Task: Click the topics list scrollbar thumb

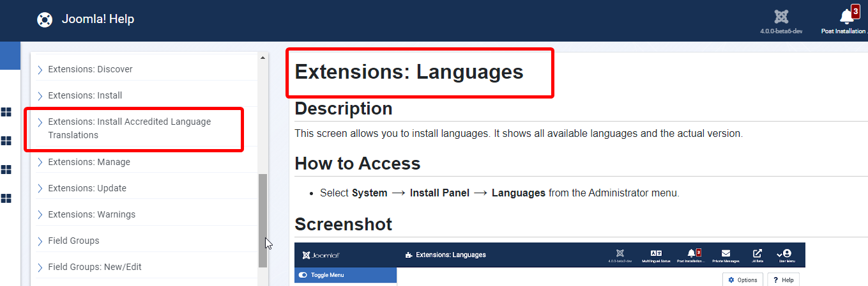Action: (x=263, y=221)
